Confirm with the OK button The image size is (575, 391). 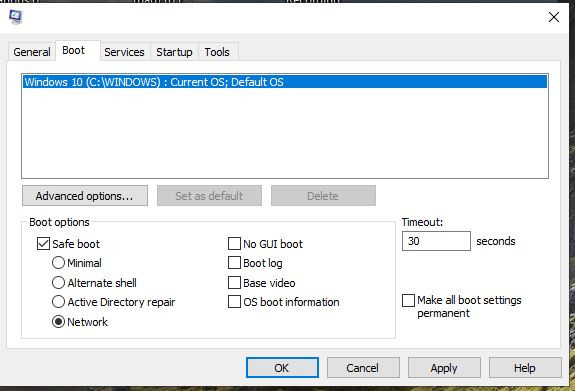click(x=282, y=368)
